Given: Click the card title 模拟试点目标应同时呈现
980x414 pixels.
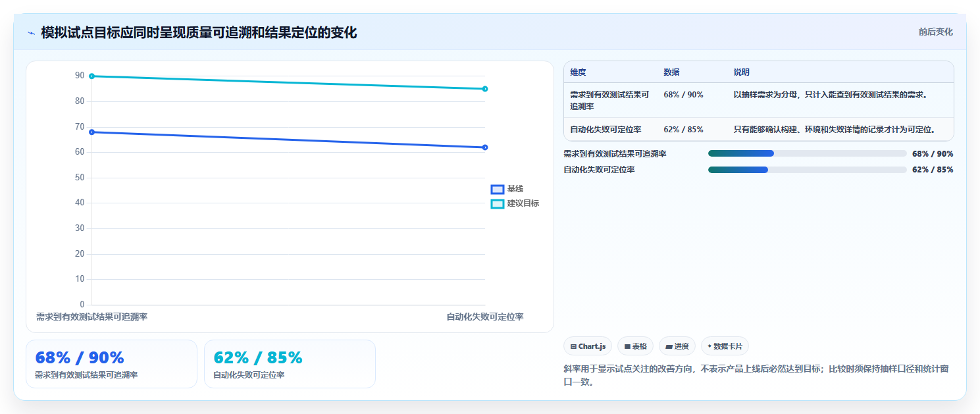Looking at the screenshot, I should 199,33.
